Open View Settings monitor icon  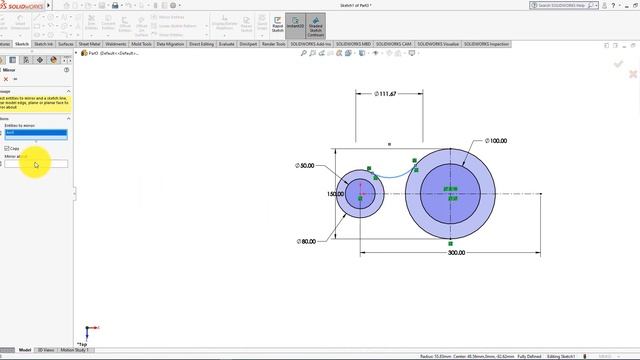pyautogui.click(x=412, y=53)
